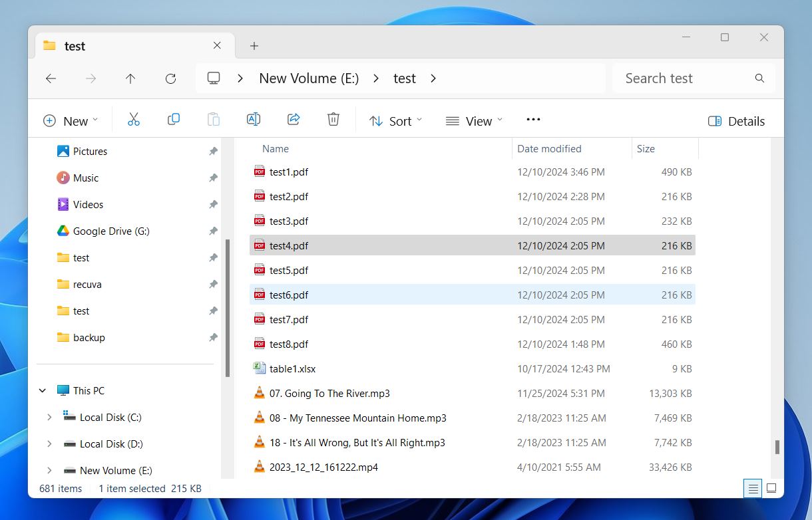
Task: Click the PDF icon of test1.pdf
Action: (x=260, y=172)
